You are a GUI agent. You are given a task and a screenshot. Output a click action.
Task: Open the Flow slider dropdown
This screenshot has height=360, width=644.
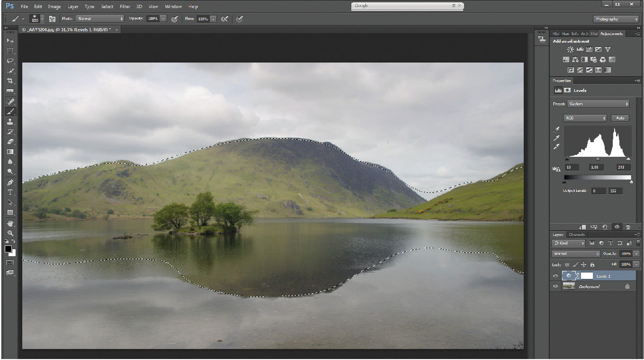(213, 19)
